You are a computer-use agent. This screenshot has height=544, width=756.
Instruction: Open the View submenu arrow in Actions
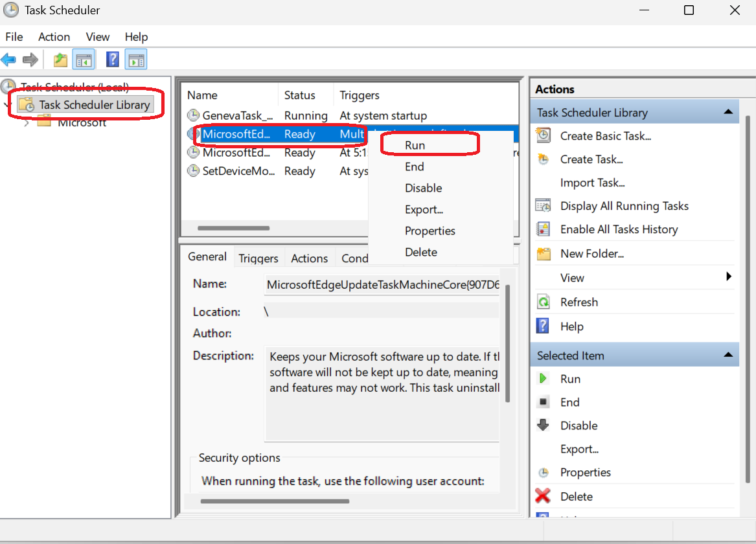coord(729,277)
